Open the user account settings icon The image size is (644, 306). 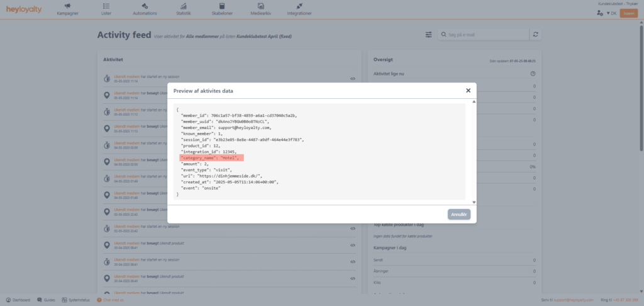pos(599,13)
